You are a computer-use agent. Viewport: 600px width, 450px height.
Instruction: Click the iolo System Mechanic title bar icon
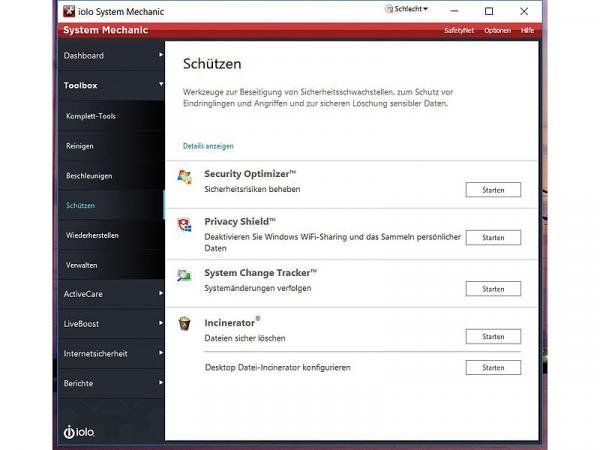click(69, 11)
